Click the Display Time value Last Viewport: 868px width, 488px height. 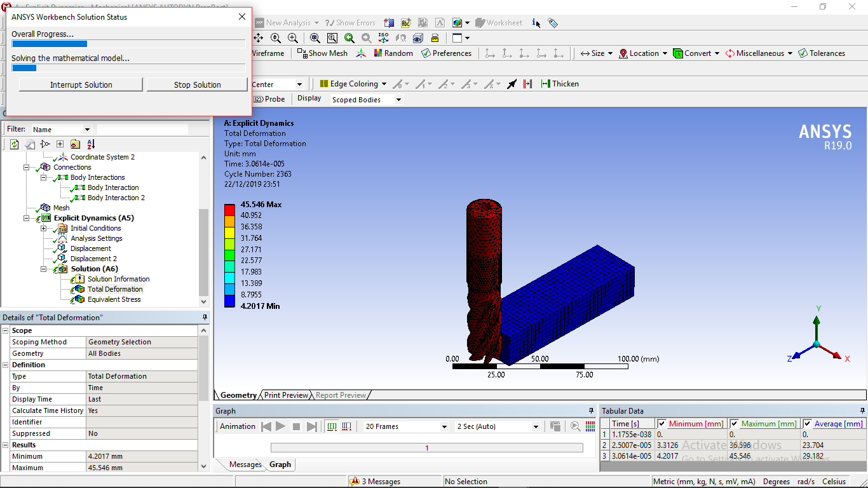pyautogui.click(x=142, y=399)
